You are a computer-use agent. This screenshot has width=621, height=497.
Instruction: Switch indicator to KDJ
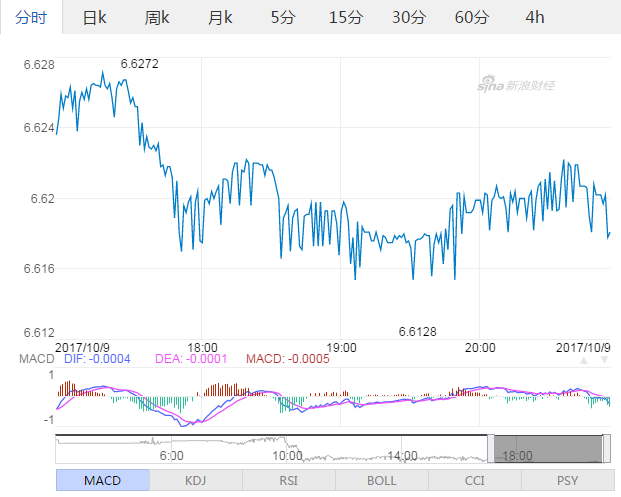(x=195, y=480)
